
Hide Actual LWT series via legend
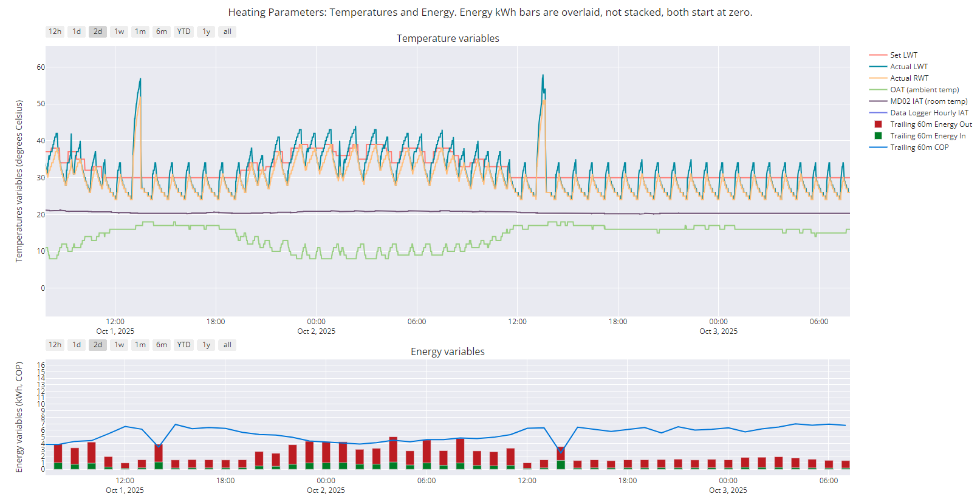[x=908, y=67]
